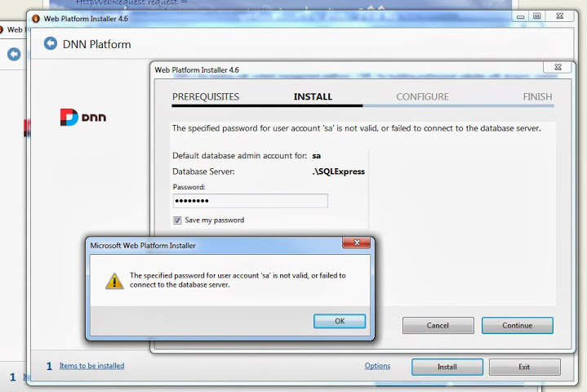This screenshot has width=587, height=392.
Task: Click the back arrow in the background window
Action: pos(14,54)
